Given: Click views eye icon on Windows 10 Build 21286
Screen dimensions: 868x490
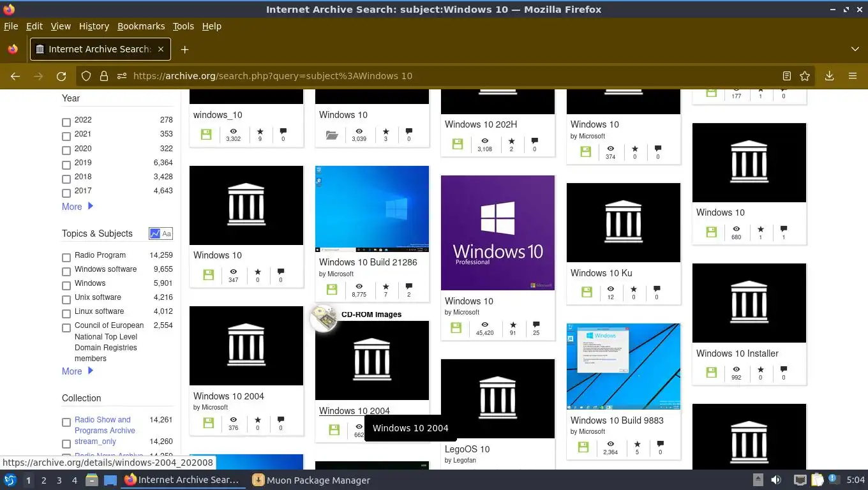Looking at the screenshot, I should pos(359,286).
